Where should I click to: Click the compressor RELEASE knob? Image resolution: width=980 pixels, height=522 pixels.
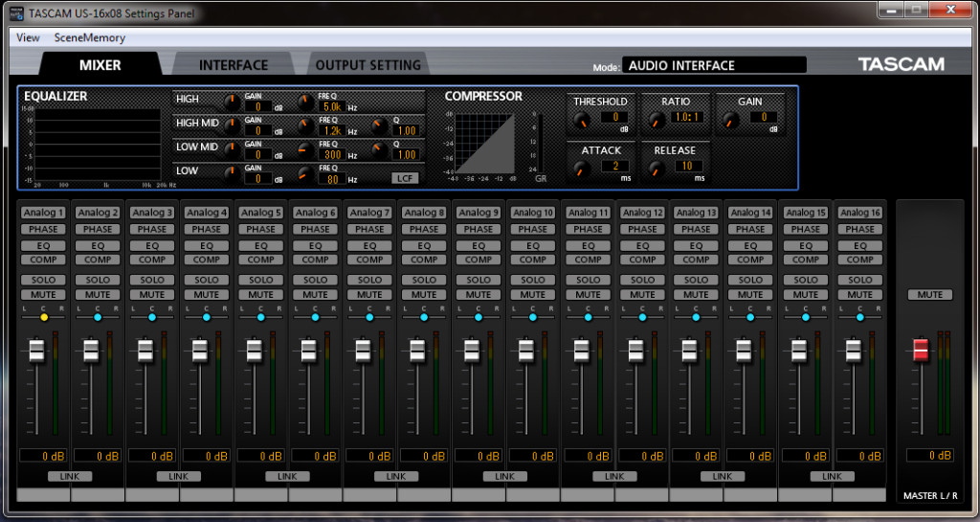(657, 169)
